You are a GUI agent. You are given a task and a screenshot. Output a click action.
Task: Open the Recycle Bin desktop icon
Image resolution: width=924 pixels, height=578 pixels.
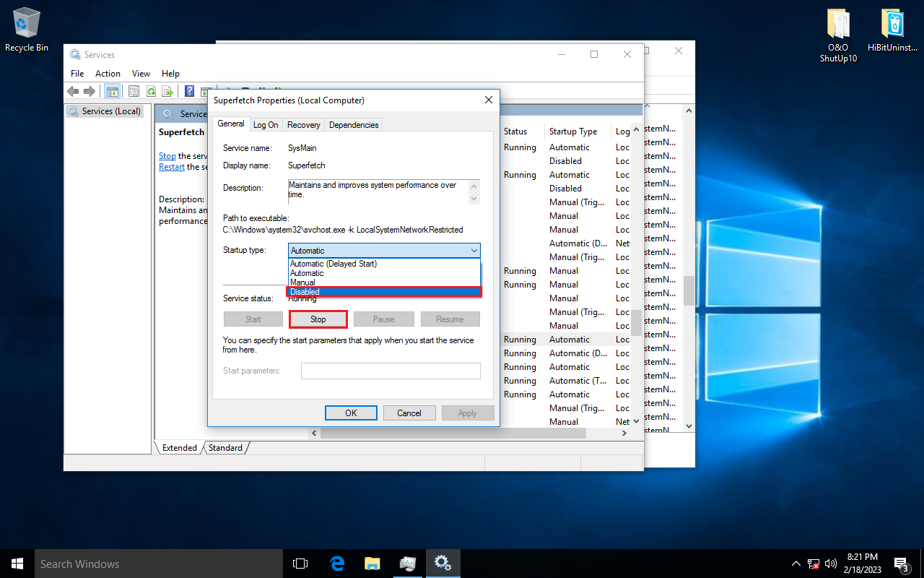coord(27,30)
